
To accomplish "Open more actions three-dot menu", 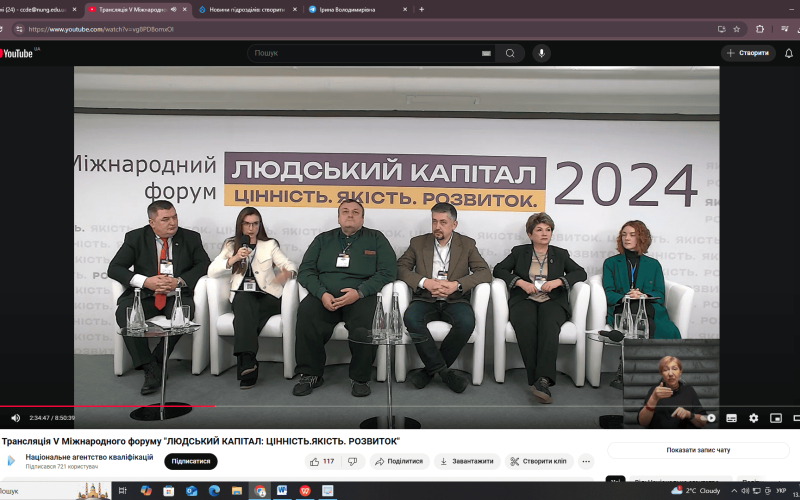I will point(586,461).
